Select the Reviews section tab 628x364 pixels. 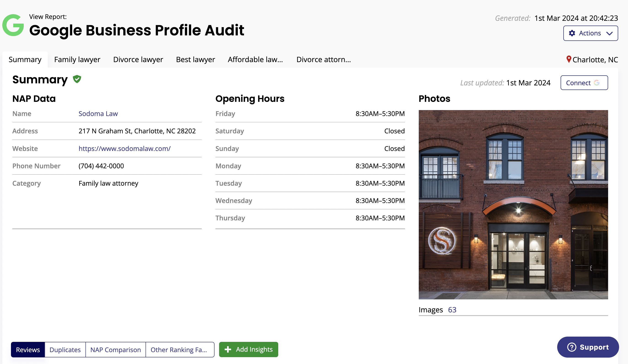pyautogui.click(x=28, y=350)
